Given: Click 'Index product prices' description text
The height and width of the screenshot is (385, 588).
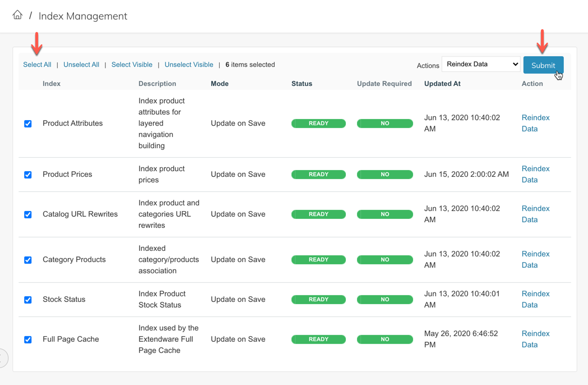Looking at the screenshot, I should coord(161,175).
